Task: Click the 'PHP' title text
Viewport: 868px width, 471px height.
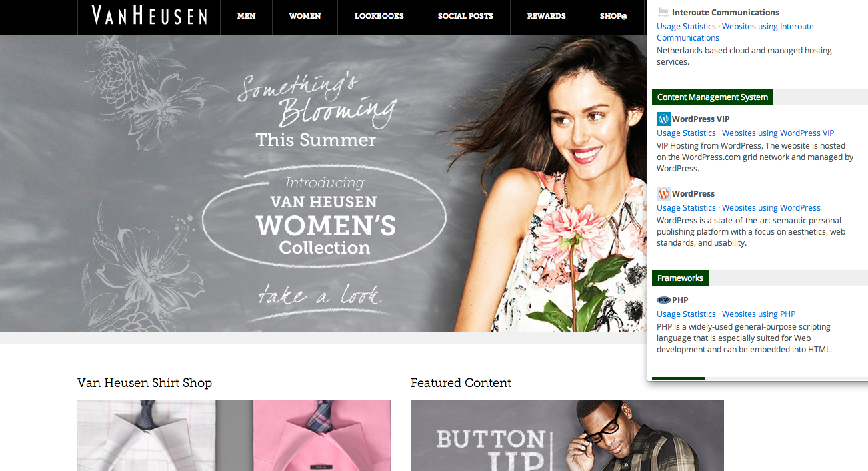Action: tap(680, 300)
